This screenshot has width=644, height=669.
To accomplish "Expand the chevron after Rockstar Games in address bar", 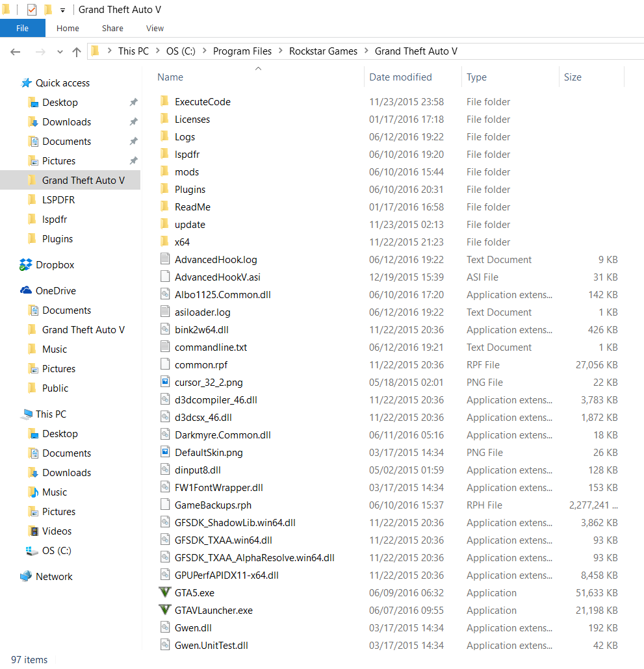I will click(366, 51).
